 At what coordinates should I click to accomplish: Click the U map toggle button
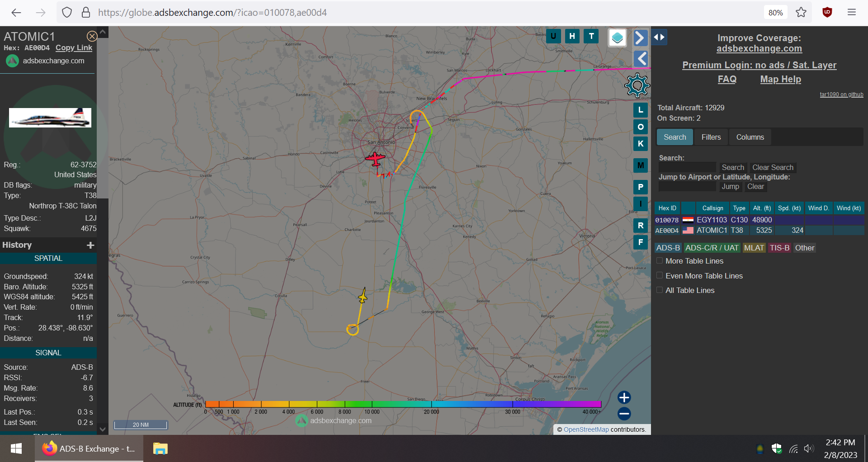point(553,36)
